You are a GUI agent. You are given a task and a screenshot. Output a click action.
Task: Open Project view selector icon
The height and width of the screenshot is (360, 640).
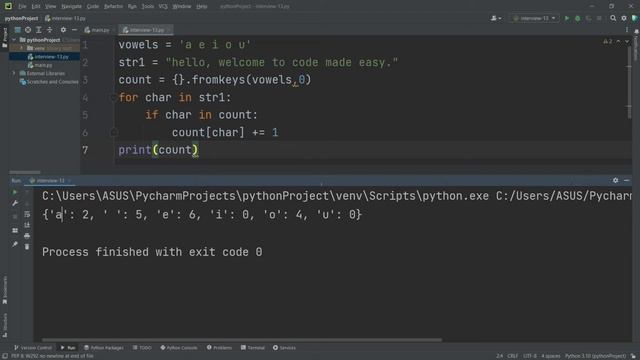(18, 30)
